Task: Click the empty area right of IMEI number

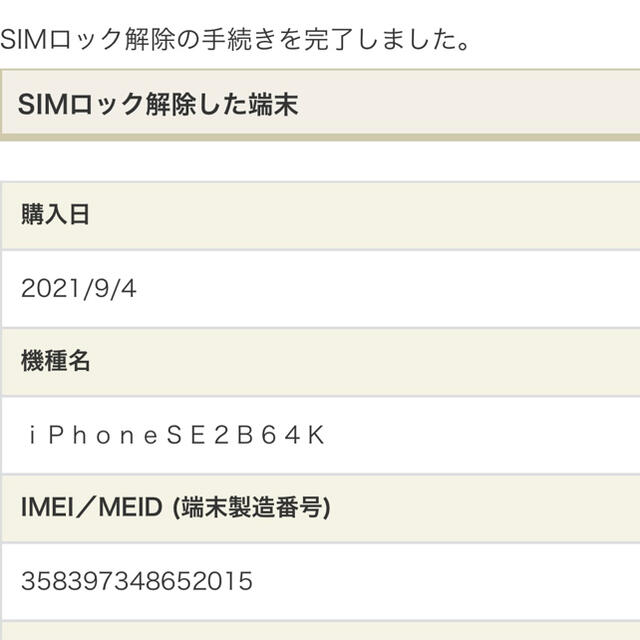Action: pos(445,581)
